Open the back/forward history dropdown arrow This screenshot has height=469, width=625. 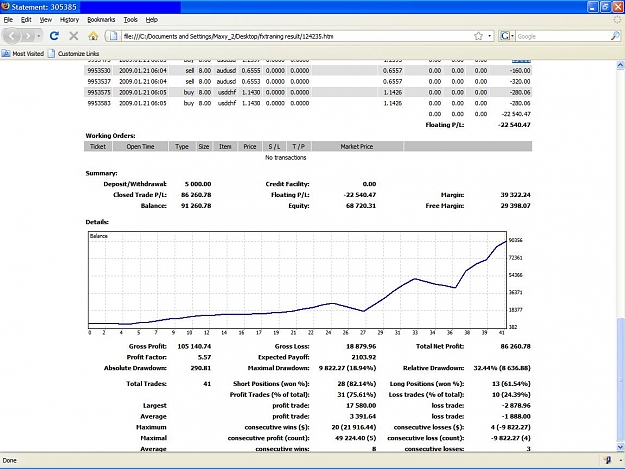click(x=39, y=36)
